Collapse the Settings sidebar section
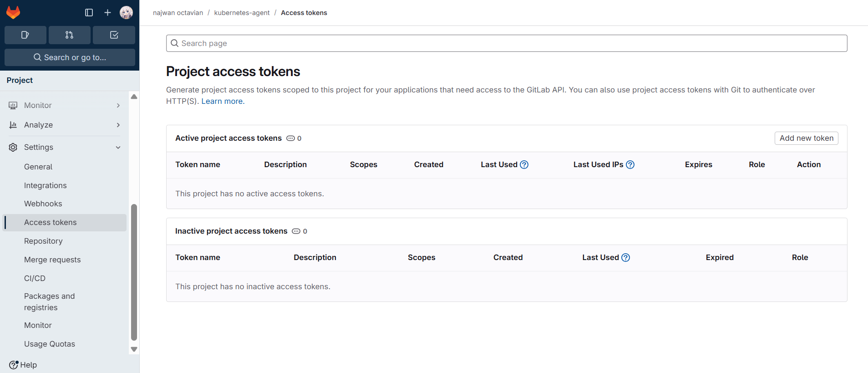The image size is (868, 373). [64, 147]
